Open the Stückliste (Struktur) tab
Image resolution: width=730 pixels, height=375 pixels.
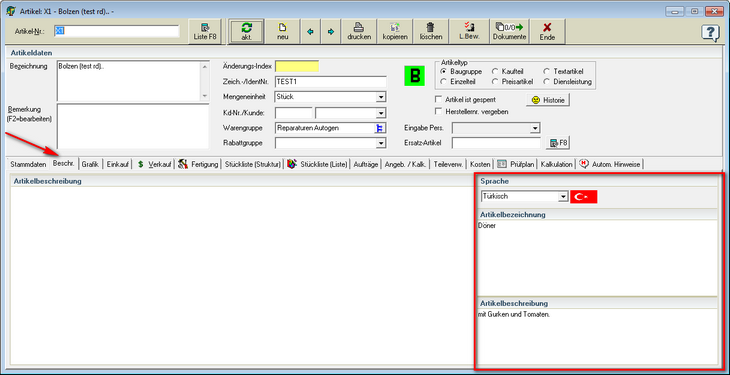[x=252, y=164]
